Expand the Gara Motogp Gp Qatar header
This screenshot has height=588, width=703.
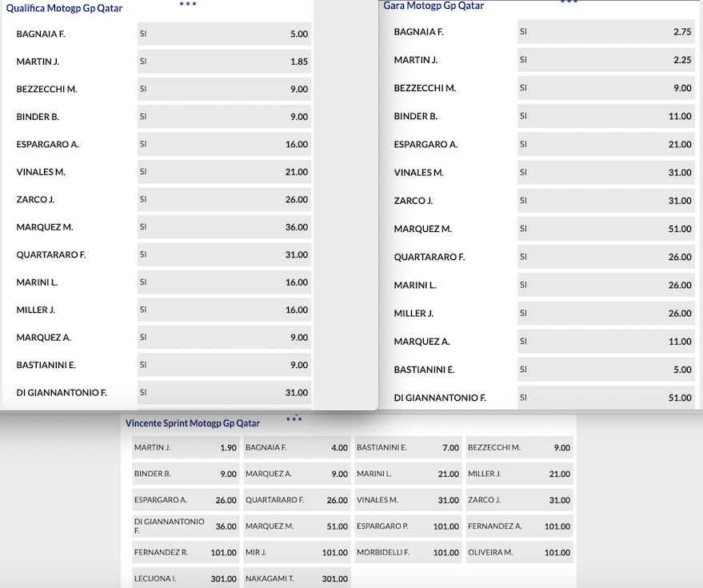coord(433,6)
